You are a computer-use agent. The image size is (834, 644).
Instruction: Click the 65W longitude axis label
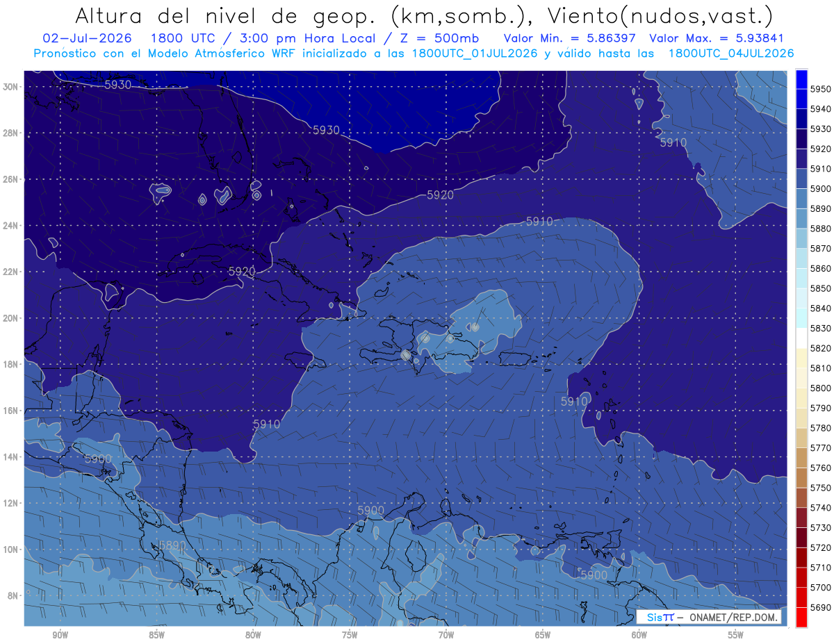[543, 634]
